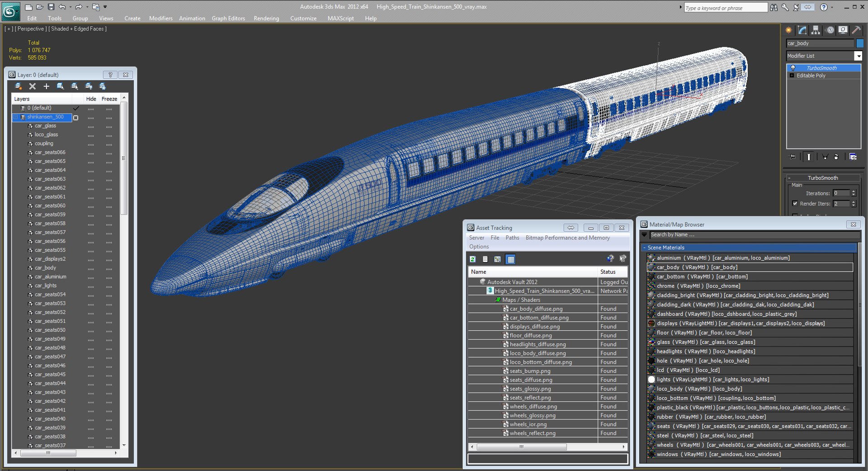Toggle Hide for shinkansen_500 layer
This screenshot has width=868, height=471.
91,118
